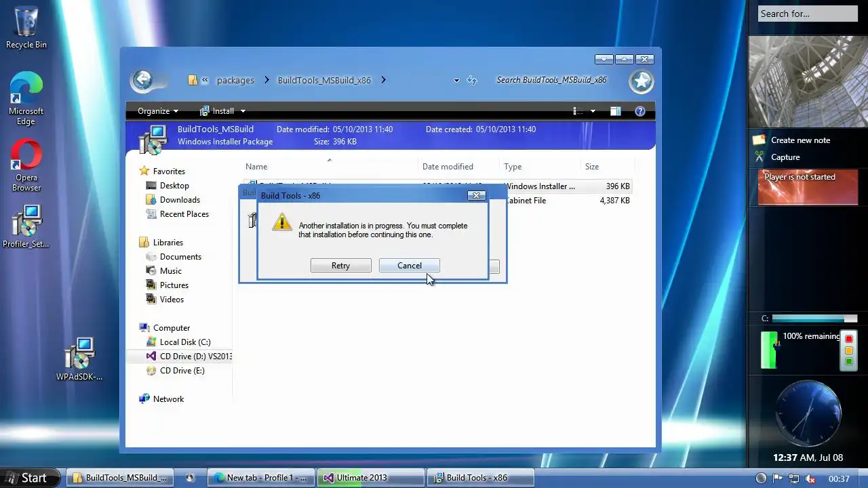Open the views dropdown arrow

[593, 111]
